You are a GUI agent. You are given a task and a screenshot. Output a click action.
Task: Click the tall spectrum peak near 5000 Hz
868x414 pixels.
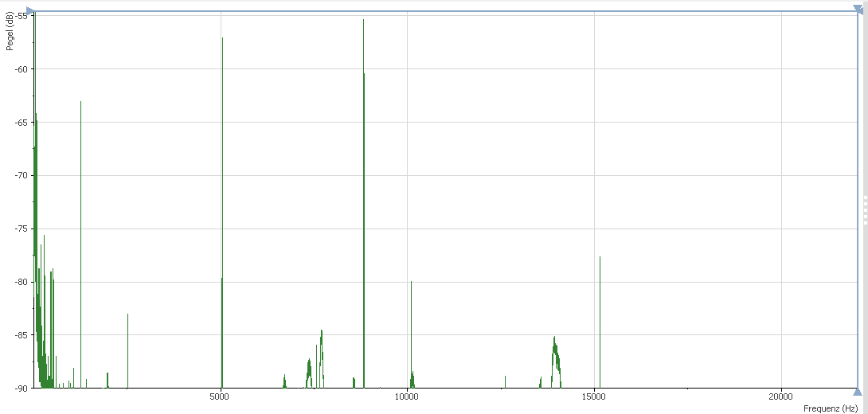pos(222,213)
